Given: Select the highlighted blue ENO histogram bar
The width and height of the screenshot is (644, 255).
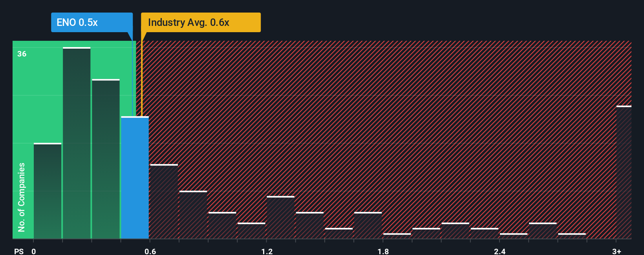Looking at the screenshot, I should click(x=135, y=178).
